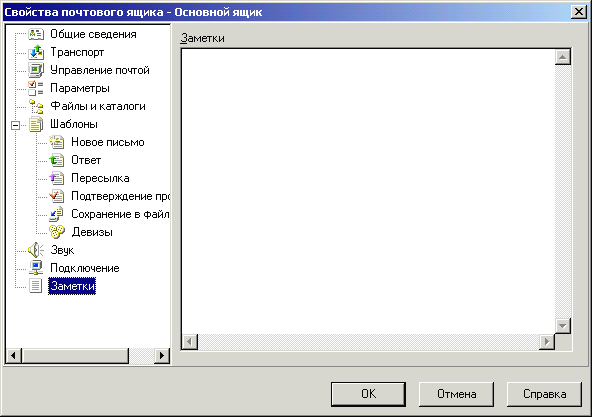Viewport: 592px width, 417px height.
Task: Click the Звук speaker icon
Action: (36, 250)
